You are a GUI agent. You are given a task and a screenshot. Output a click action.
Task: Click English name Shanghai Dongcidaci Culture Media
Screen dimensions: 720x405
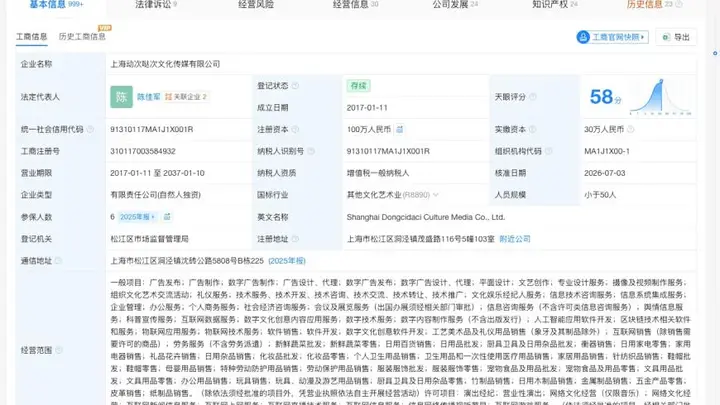click(x=426, y=217)
